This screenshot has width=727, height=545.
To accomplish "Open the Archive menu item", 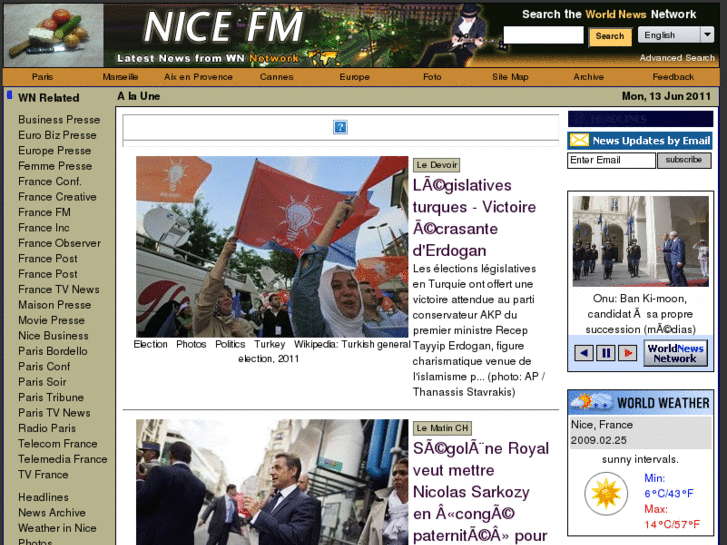I will (588, 77).
